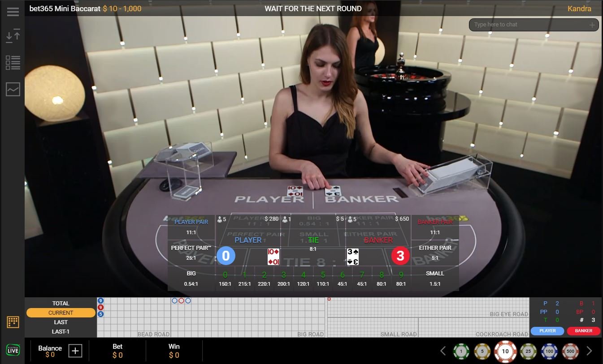Bet on EITHER PAIR 5:1
603x364 pixels.
tap(435, 253)
